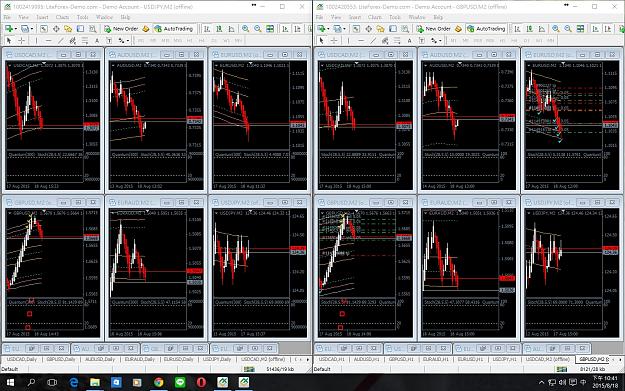Toggle Auto Scroll in left window

tap(285, 29)
